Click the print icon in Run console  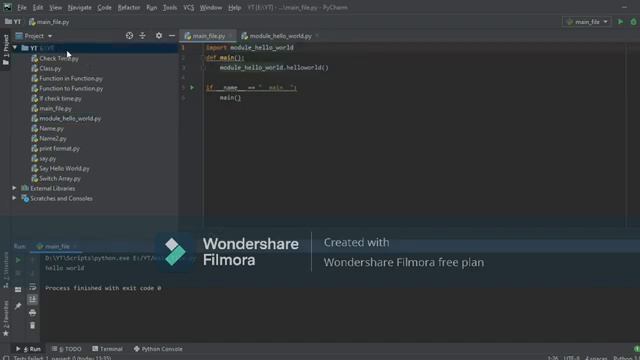[x=33, y=313]
